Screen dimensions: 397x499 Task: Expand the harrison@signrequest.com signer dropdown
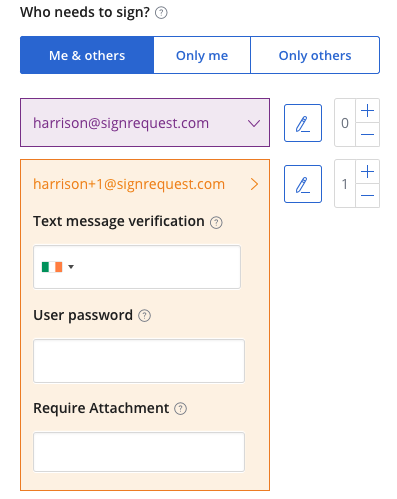145,123
